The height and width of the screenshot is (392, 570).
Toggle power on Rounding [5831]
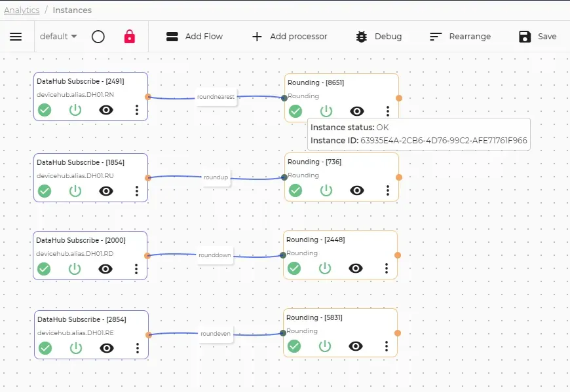(x=324, y=346)
